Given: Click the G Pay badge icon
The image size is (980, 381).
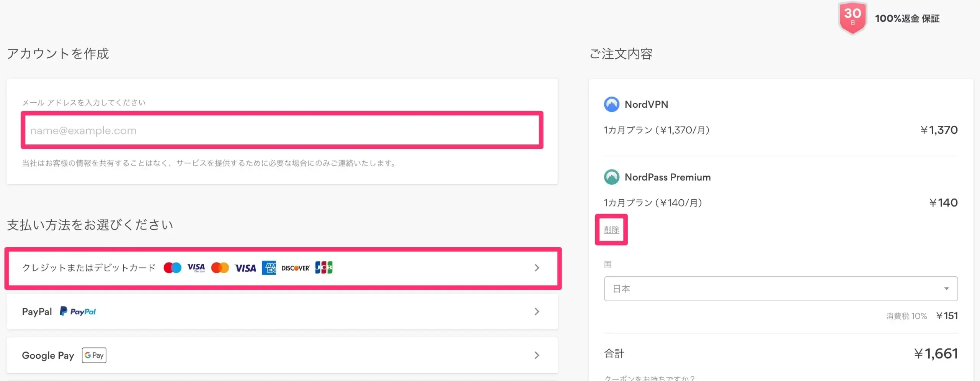Looking at the screenshot, I should (x=94, y=355).
